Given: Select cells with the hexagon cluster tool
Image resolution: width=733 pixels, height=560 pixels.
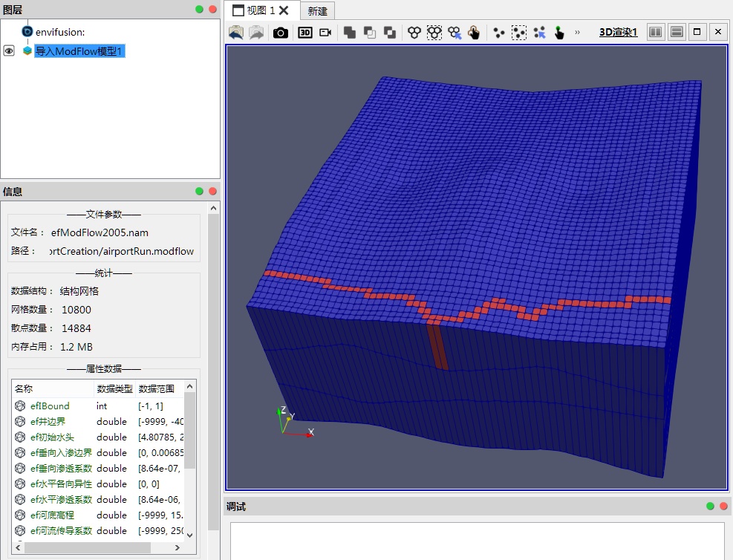Looking at the screenshot, I should [x=414, y=32].
